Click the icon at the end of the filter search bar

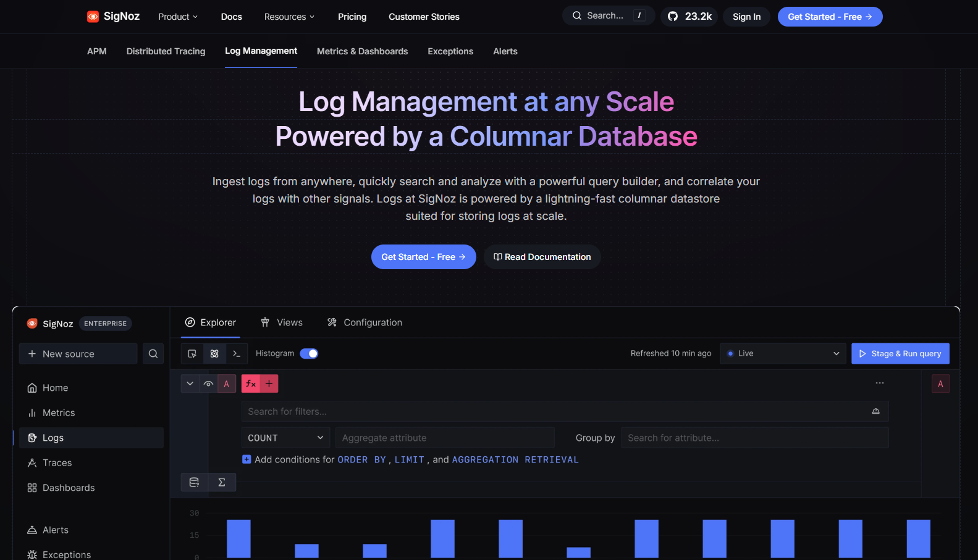[875, 411]
